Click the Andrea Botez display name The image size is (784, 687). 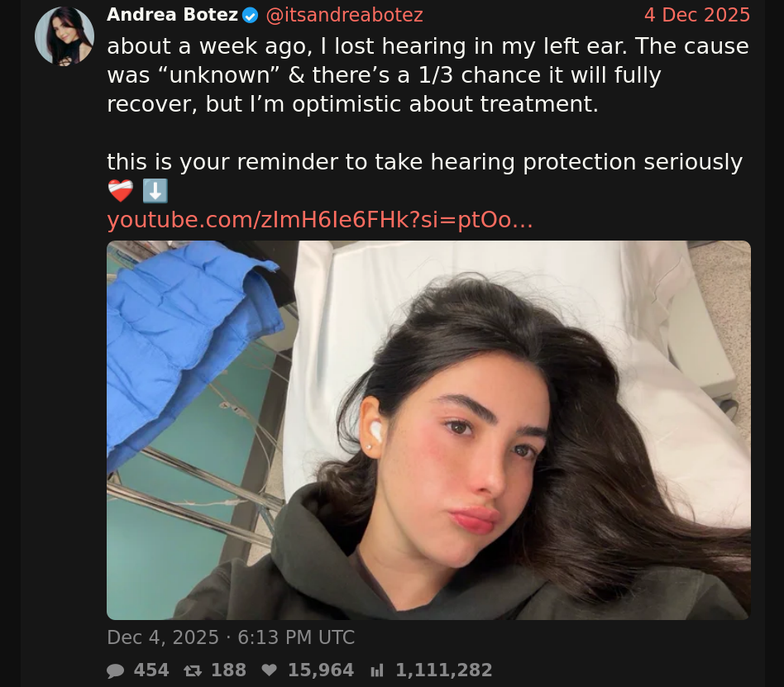pyautogui.click(x=173, y=15)
